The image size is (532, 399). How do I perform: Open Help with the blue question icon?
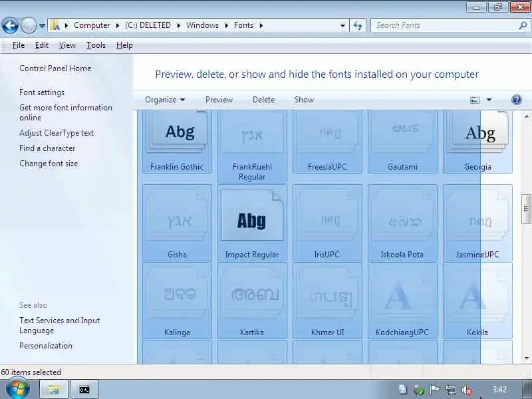517,100
